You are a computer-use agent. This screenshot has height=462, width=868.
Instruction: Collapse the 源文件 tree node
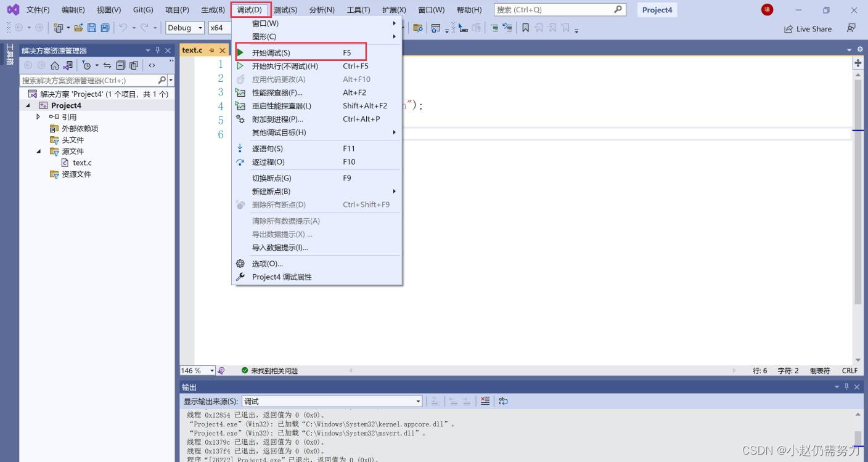click(x=38, y=151)
